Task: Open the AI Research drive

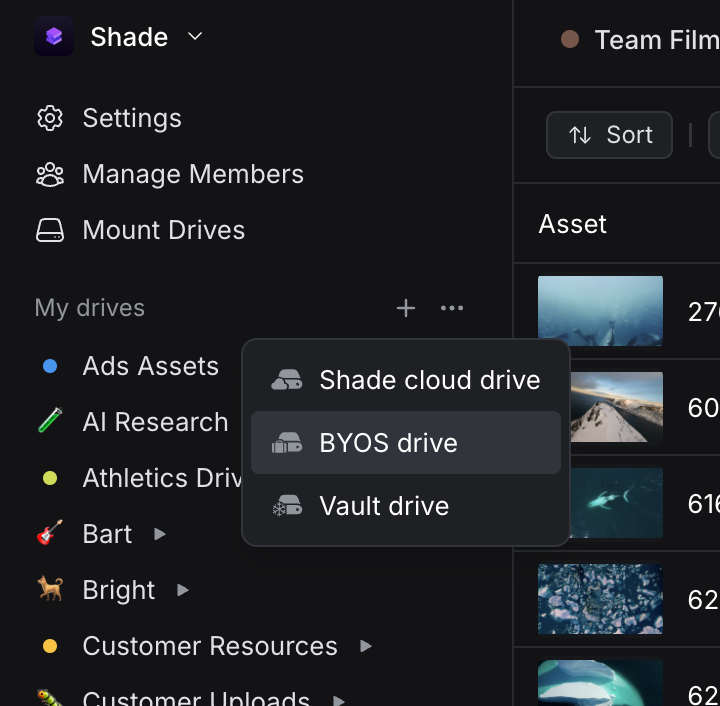Action: click(x=155, y=422)
